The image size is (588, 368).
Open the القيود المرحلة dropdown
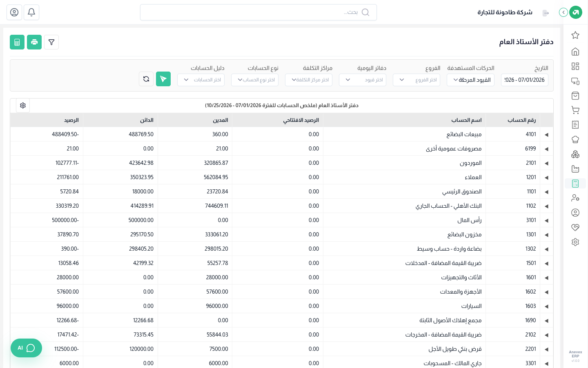coord(471,80)
